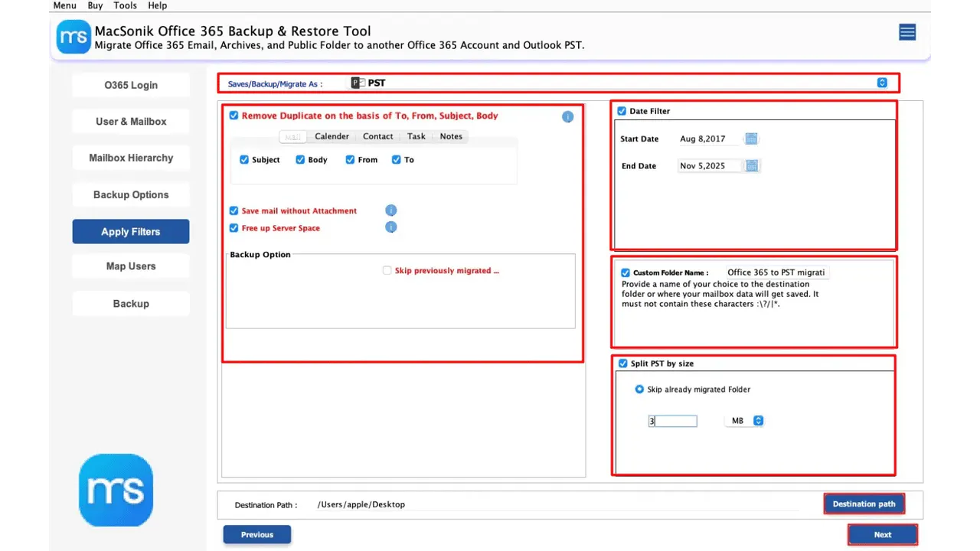The image size is (980, 551).
Task: Open the Help menu
Action: [x=157, y=5]
